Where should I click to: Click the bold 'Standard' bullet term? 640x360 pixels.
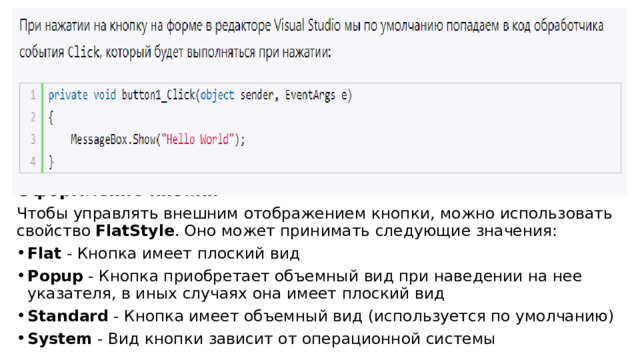68,316
